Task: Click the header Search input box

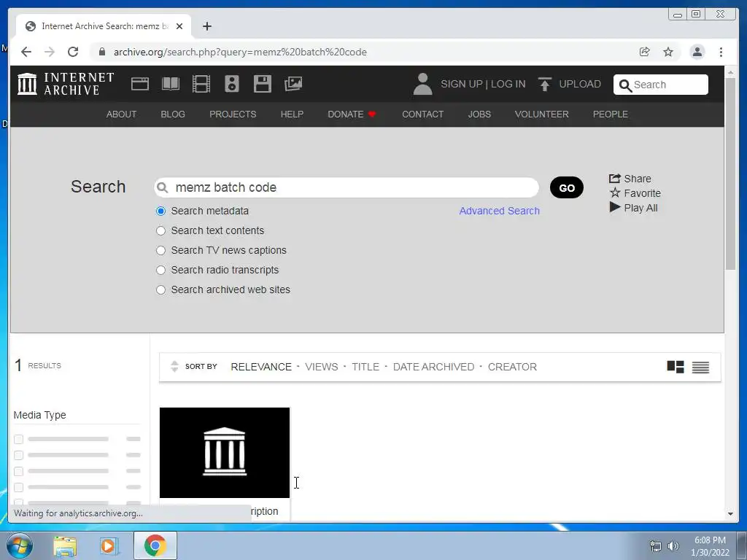Action: [661, 85]
